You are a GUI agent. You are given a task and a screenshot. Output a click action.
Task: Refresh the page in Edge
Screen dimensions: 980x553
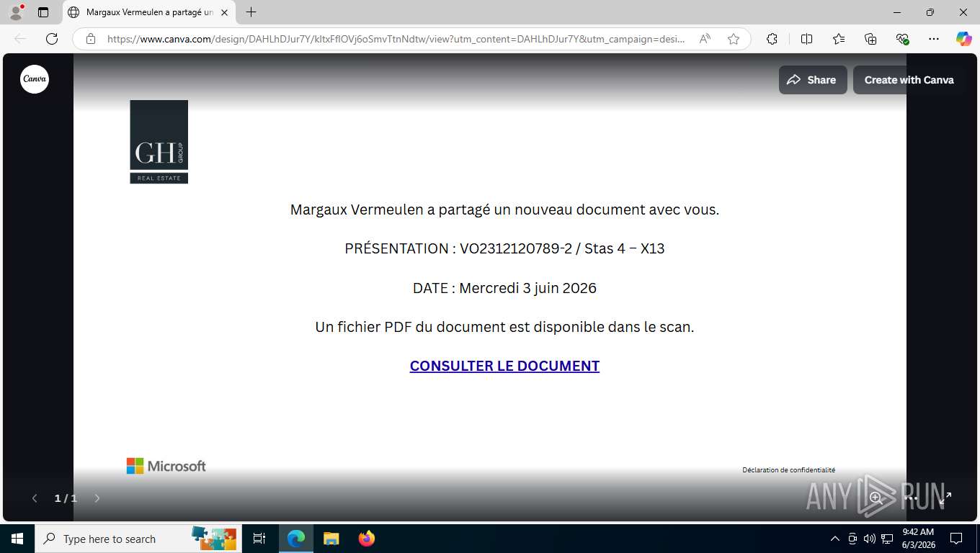click(52, 39)
